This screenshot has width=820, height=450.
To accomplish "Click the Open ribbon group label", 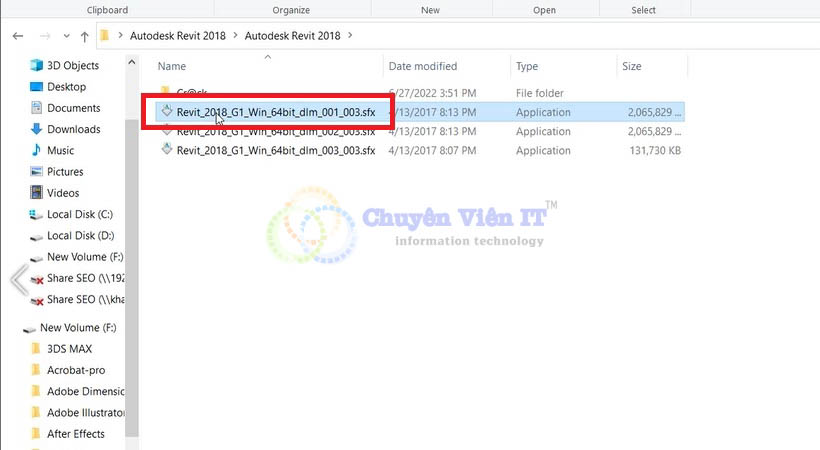I will pyautogui.click(x=544, y=10).
